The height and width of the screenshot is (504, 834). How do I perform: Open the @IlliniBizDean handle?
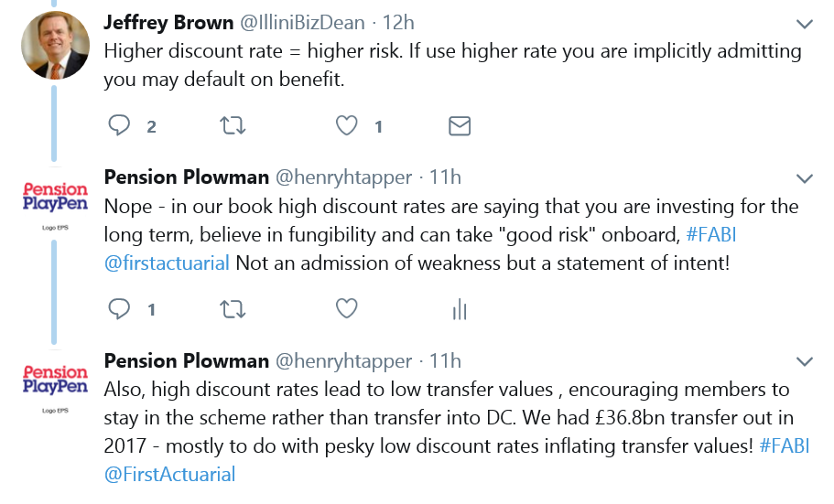(x=302, y=22)
